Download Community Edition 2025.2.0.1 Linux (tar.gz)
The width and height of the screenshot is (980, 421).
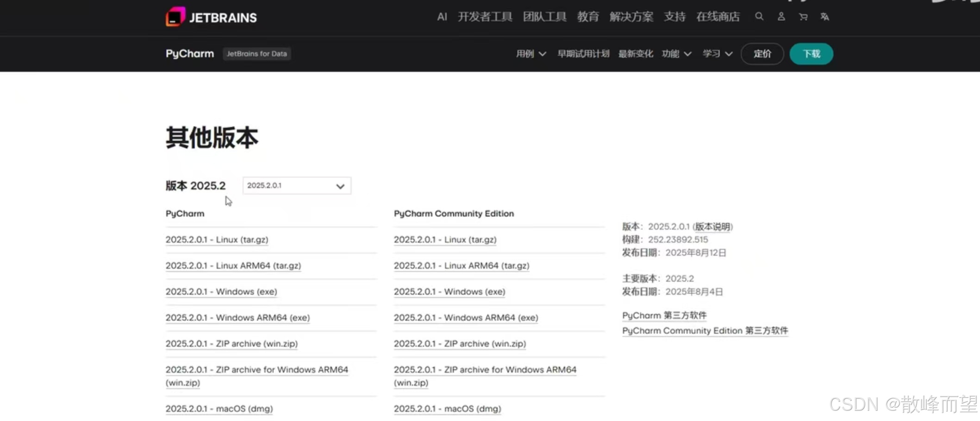(x=445, y=239)
